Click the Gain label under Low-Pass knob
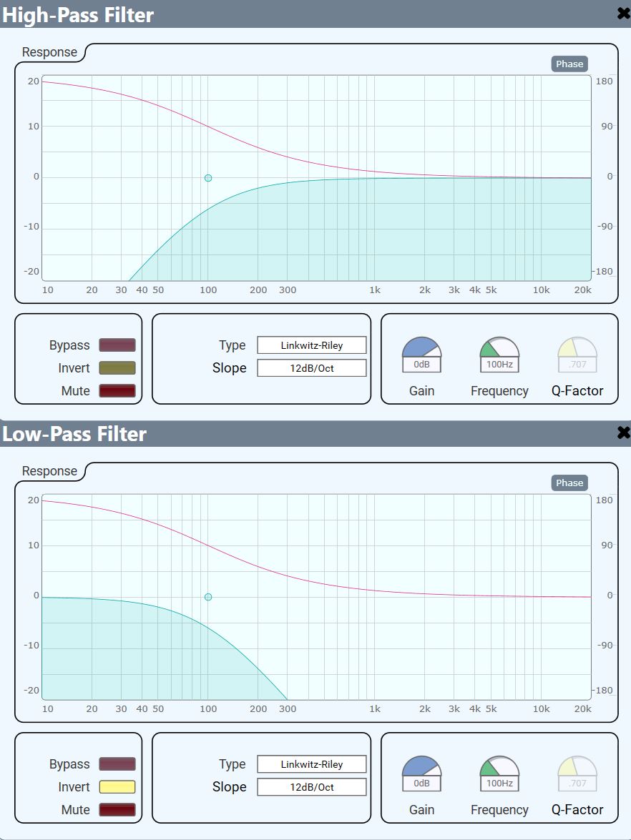 coord(422,810)
